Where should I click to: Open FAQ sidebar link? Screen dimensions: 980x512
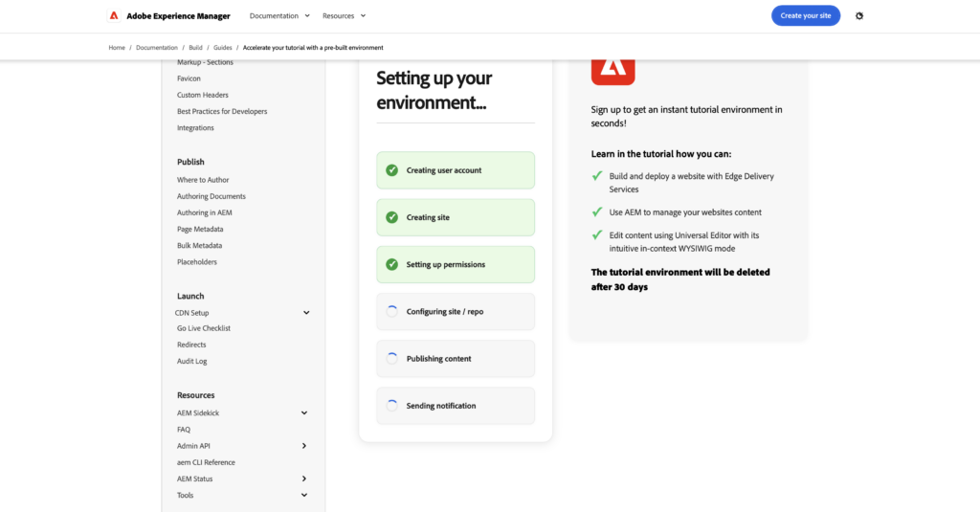coord(184,430)
